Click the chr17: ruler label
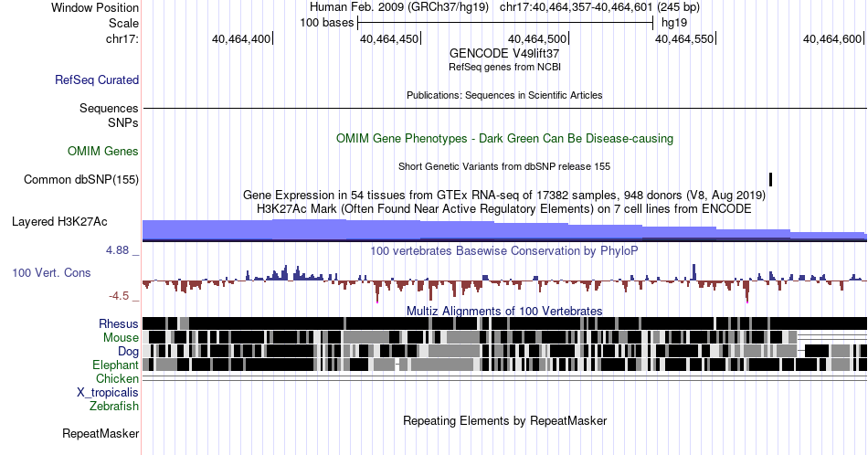Image resolution: width=868 pixels, height=455 pixels. click(122, 38)
